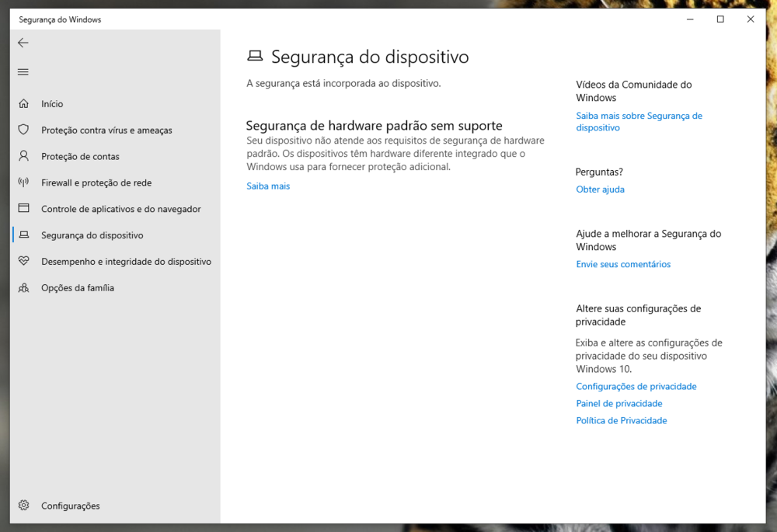Click Saiba mais under hardware security
777x532 pixels.
[268, 186]
